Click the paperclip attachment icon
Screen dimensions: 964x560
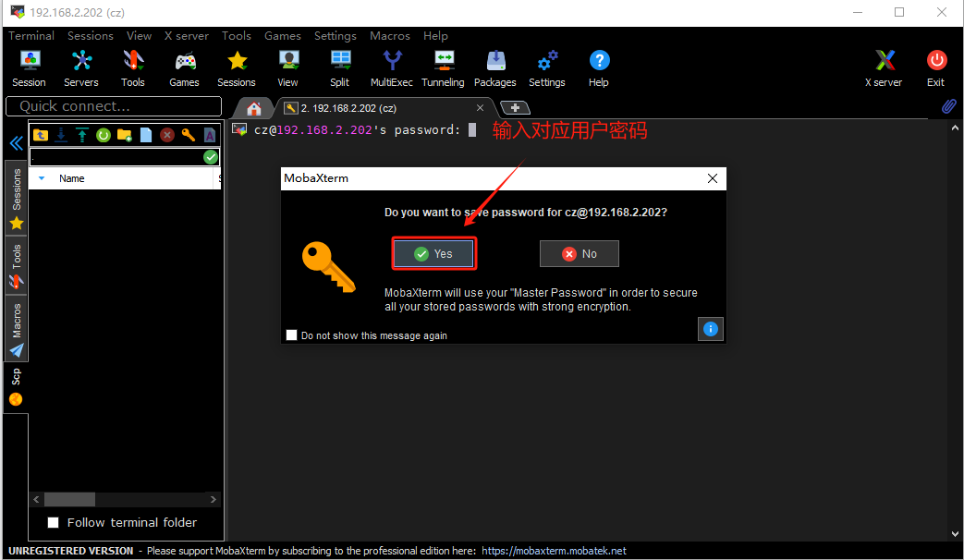(948, 106)
